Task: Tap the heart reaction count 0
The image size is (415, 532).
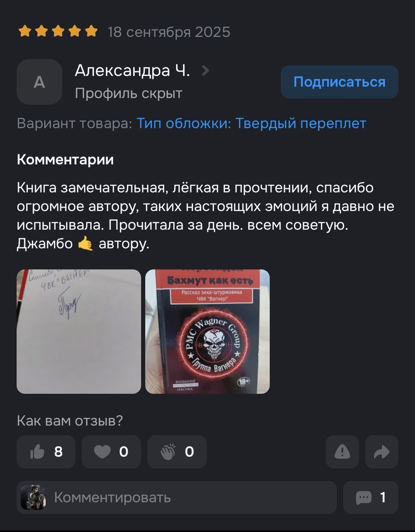Action: 124,452
